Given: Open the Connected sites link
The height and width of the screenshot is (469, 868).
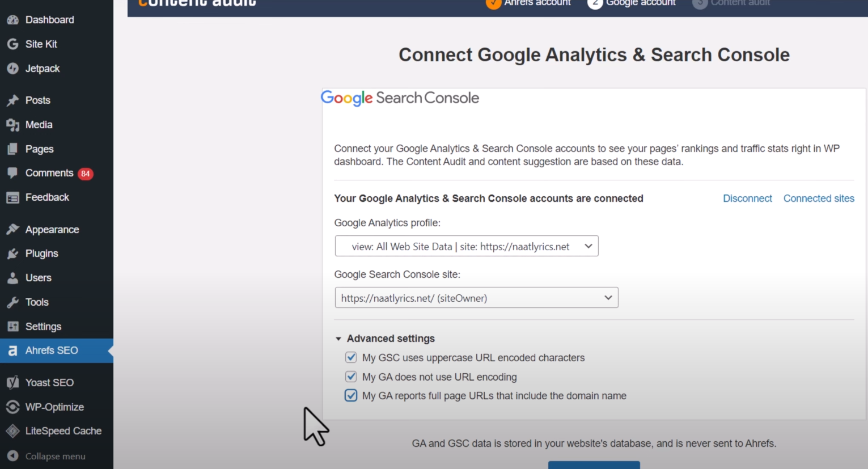Looking at the screenshot, I should point(819,198).
